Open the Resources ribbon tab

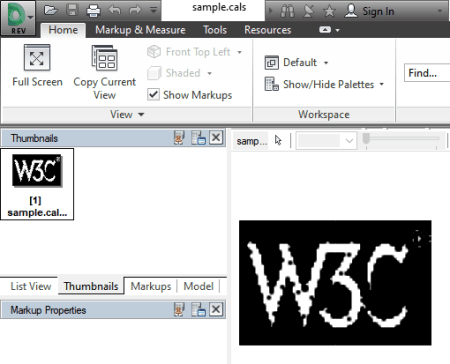pyautogui.click(x=268, y=30)
